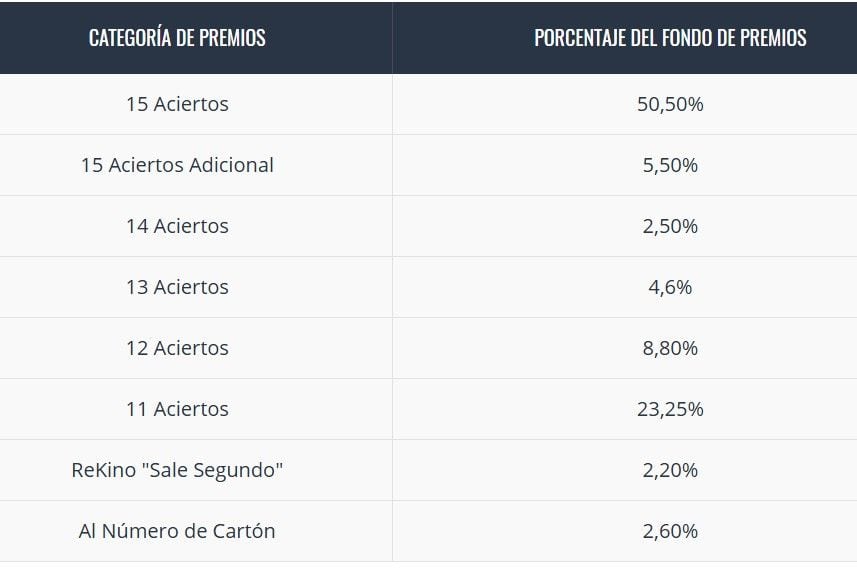Select the ReKino "Sale Segundo" cell
This screenshot has height=573, width=857.
point(177,470)
